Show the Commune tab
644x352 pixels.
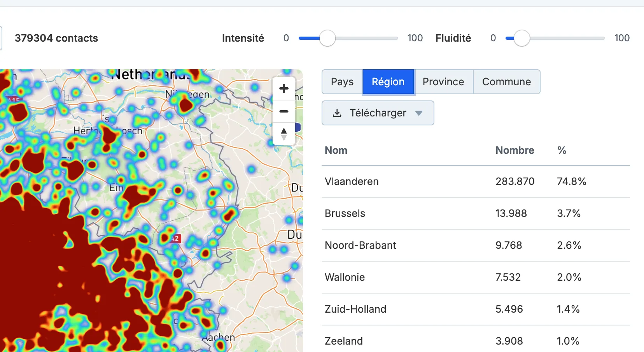point(507,82)
